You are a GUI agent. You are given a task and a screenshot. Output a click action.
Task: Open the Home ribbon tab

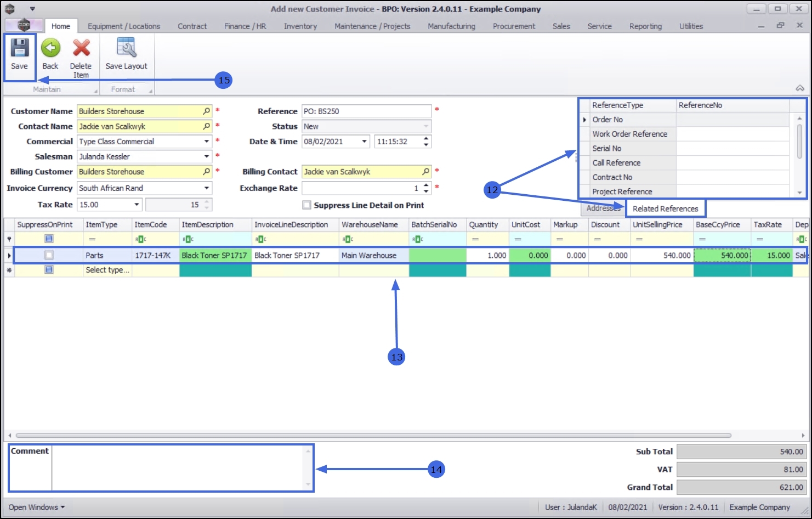coord(61,26)
